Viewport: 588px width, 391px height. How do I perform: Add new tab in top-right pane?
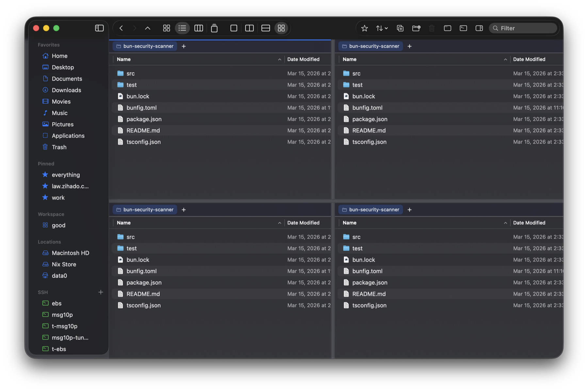point(410,46)
